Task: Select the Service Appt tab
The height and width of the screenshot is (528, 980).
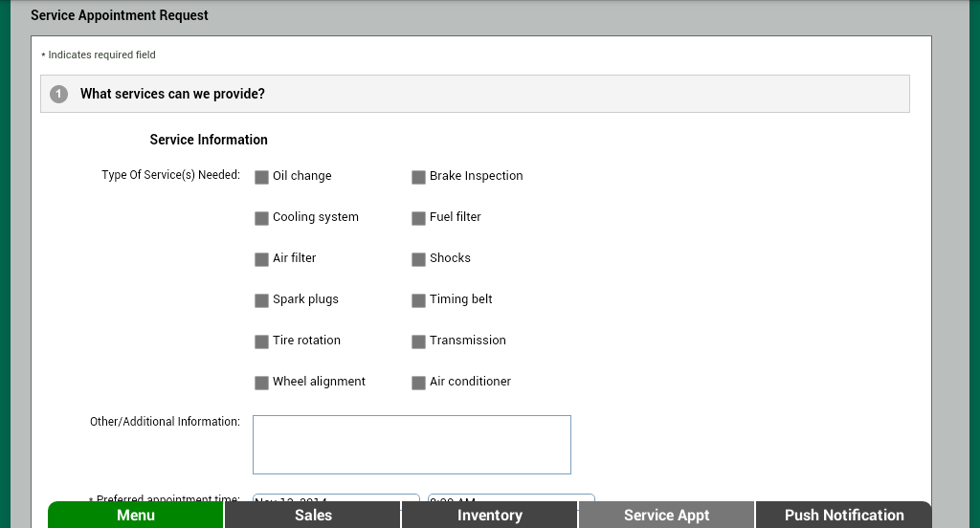Action: point(666,515)
